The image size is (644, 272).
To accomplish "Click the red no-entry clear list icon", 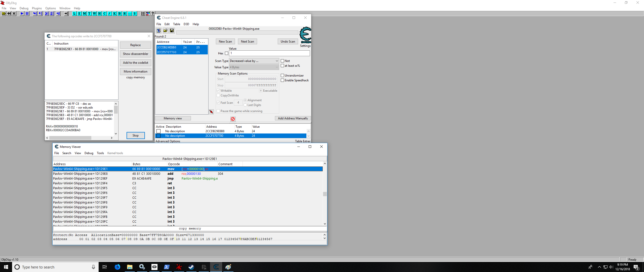I will tap(233, 119).
